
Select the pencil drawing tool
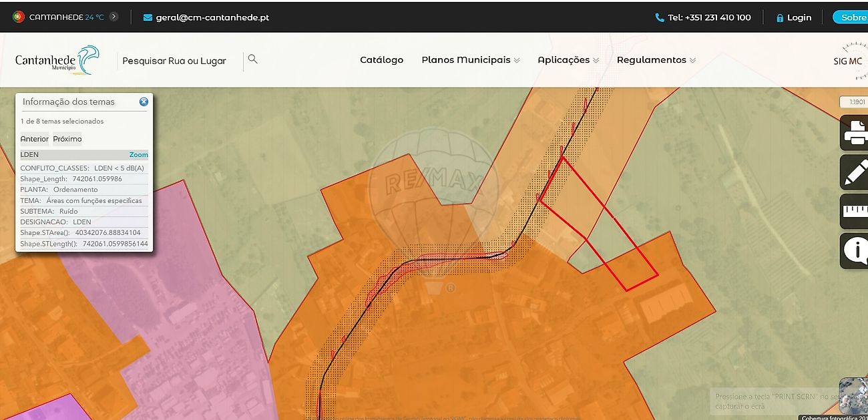[855, 172]
